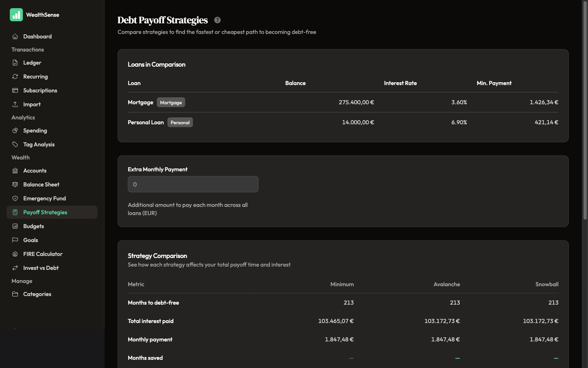Image resolution: width=588 pixels, height=368 pixels.
Task: Click the Personal Loan name
Action: pyautogui.click(x=146, y=122)
